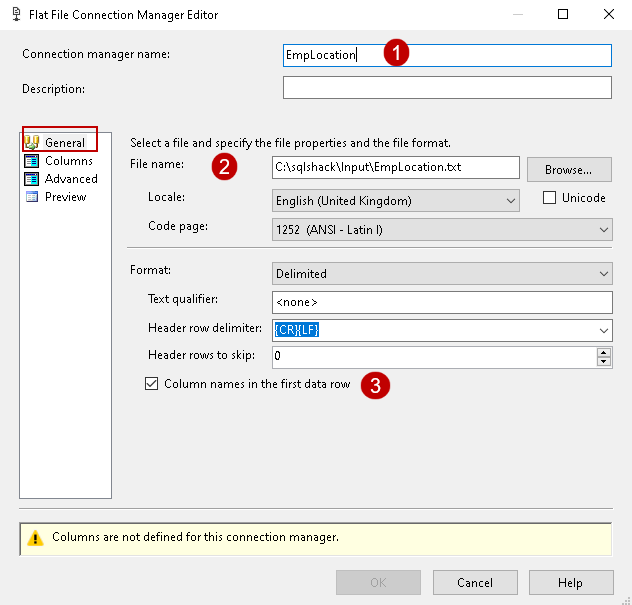The height and width of the screenshot is (605, 632).
Task: Expand the Code page dropdown
Action: pos(603,230)
